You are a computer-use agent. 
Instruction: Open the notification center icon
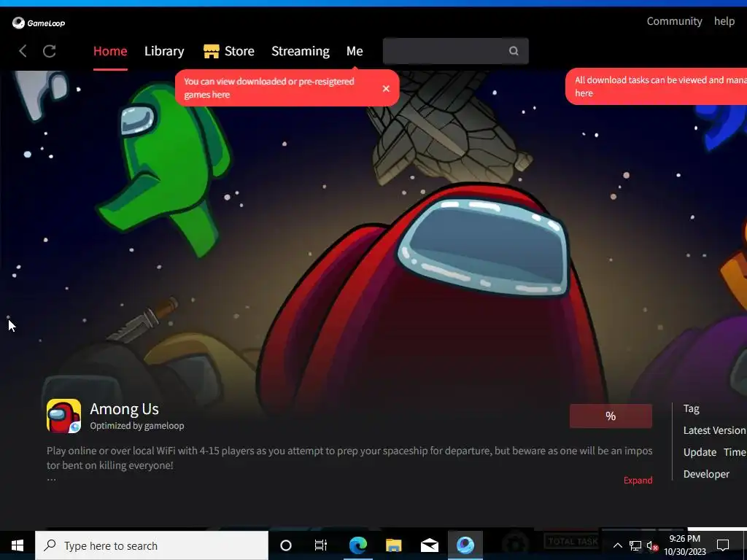tap(723, 545)
